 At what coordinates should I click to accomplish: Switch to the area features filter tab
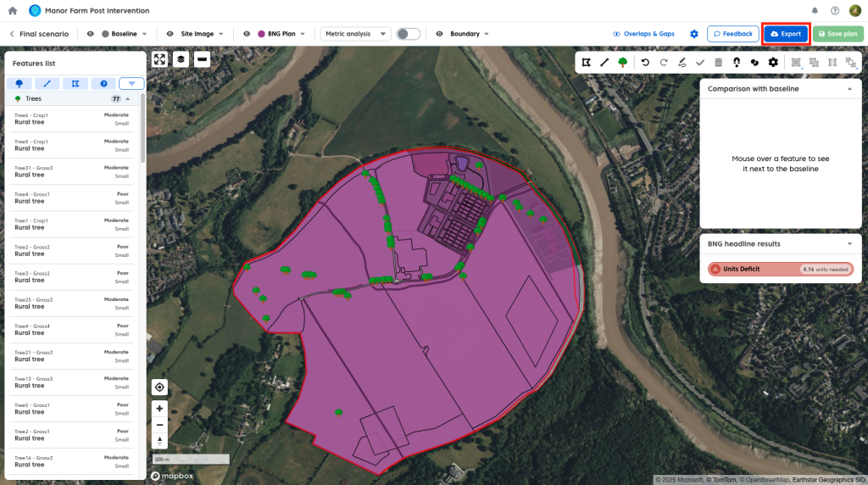click(x=75, y=83)
